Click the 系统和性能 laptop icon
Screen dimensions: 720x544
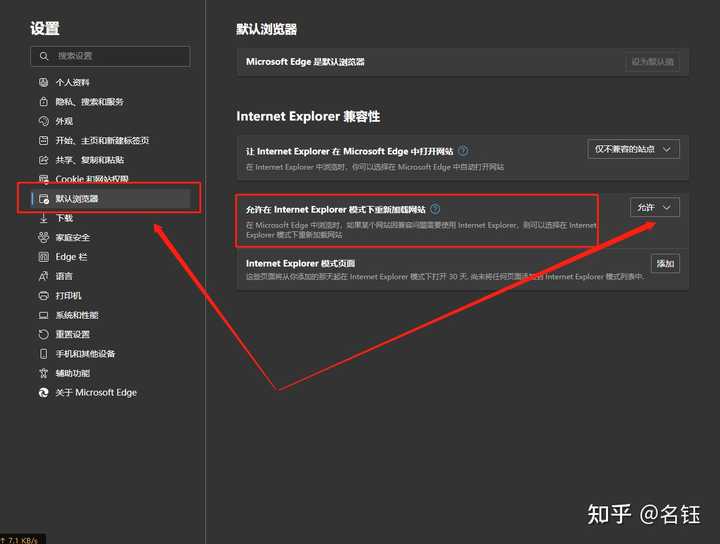[43, 315]
